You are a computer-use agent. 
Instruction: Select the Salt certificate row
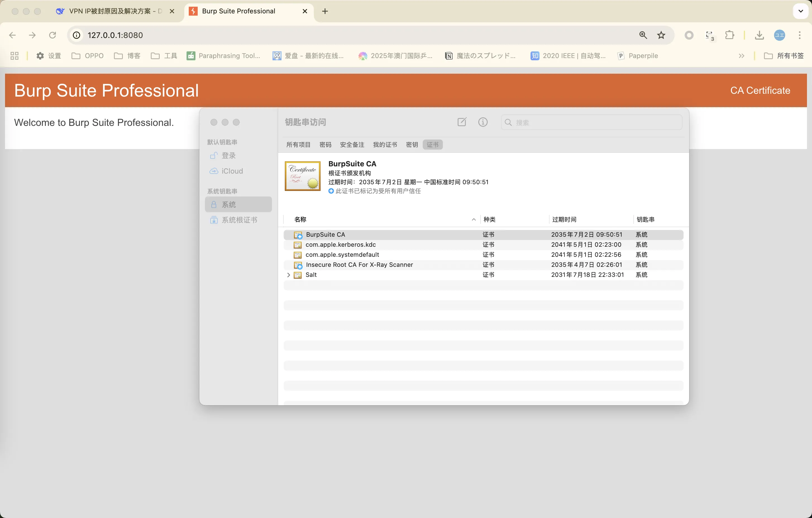point(483,275)
